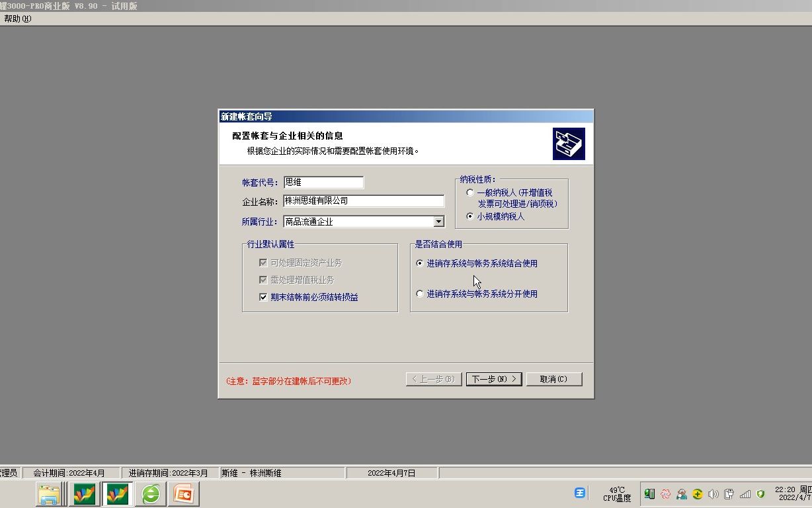Click the 取消 button

coord(554,378)
